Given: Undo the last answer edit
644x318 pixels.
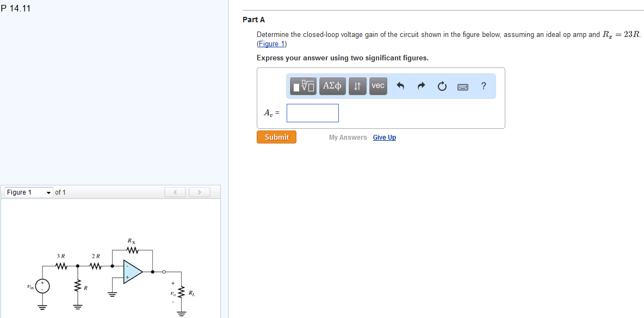Looking at the screenshot, I should coord(401,86).
